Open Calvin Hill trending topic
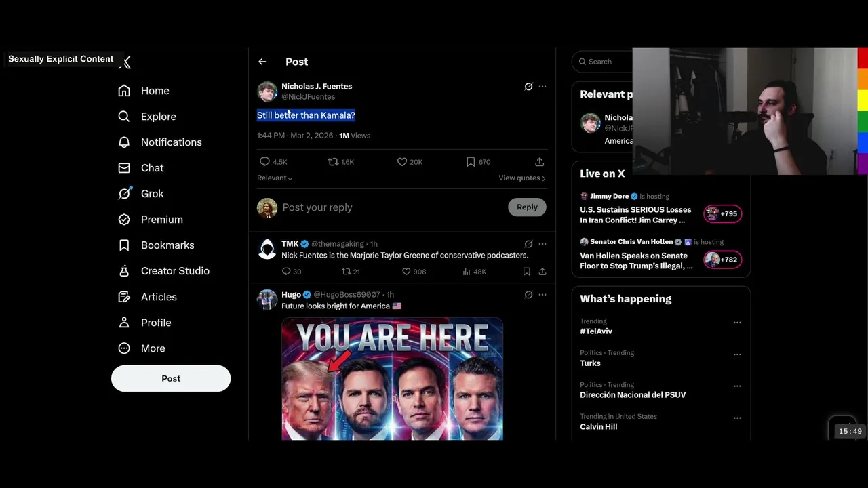The image size is (868, 488). [x=598, y=427]
